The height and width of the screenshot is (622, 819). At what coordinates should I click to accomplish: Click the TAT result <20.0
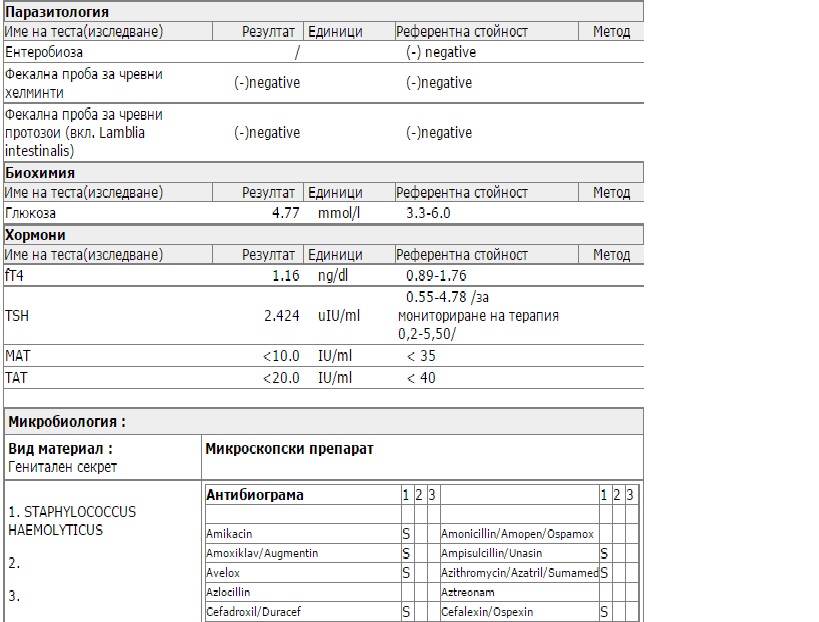pyautogui.click(x=281, y=378)
